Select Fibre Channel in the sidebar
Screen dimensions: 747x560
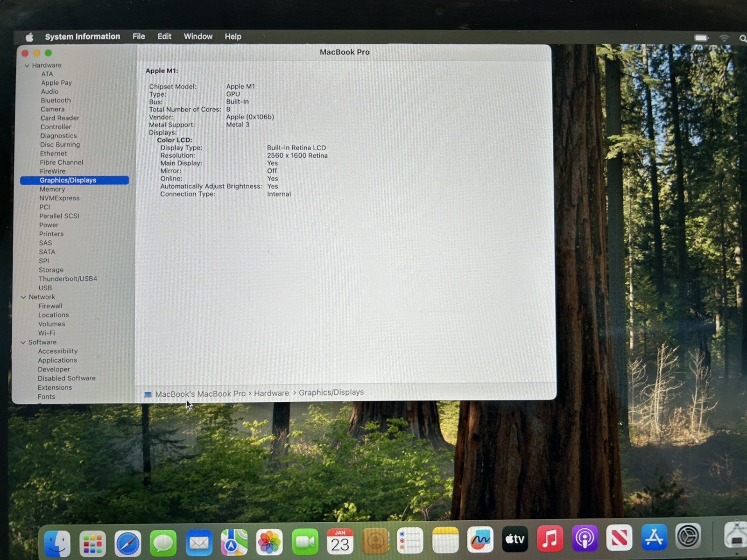pyautogui.click(x=61, y=162)
